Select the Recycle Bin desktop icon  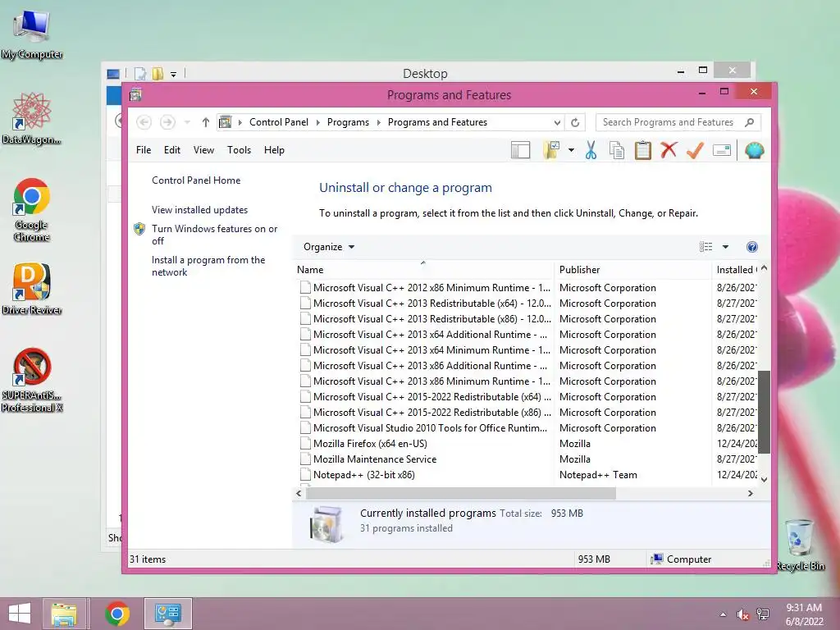[x=801, y=545]
